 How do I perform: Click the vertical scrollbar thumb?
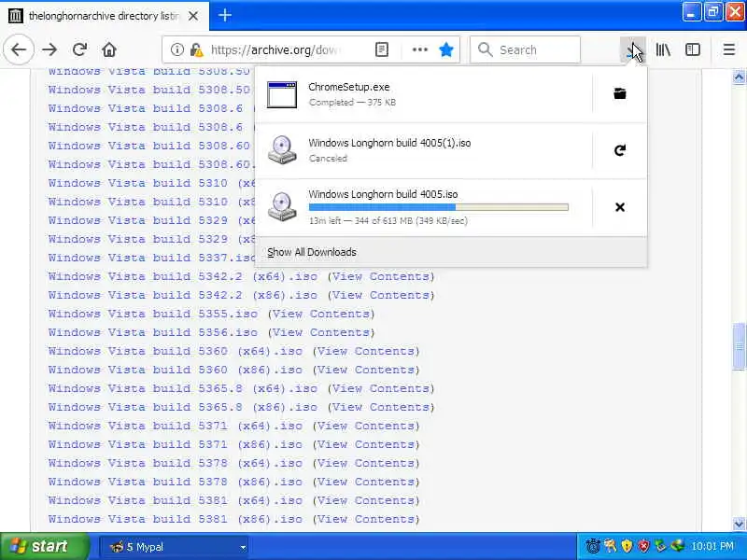[x=739, y=346]
